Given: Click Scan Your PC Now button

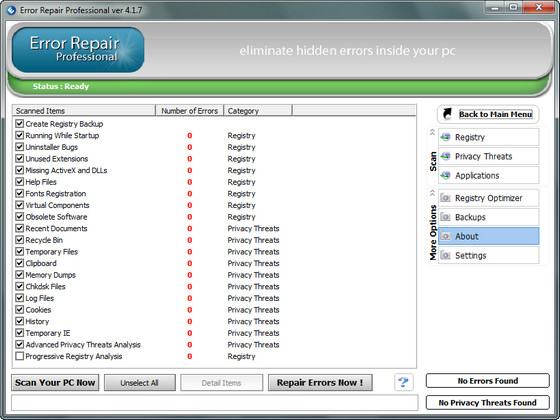Looking at the screenshot, I should 55,382.
